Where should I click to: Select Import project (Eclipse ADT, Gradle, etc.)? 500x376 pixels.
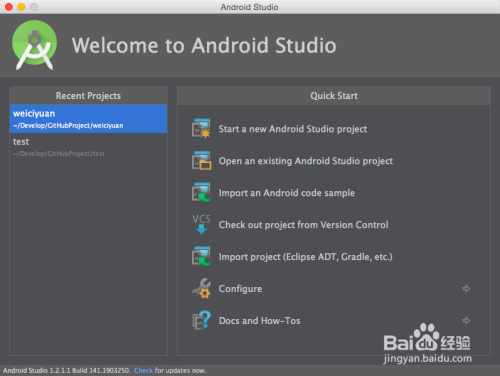305,257
